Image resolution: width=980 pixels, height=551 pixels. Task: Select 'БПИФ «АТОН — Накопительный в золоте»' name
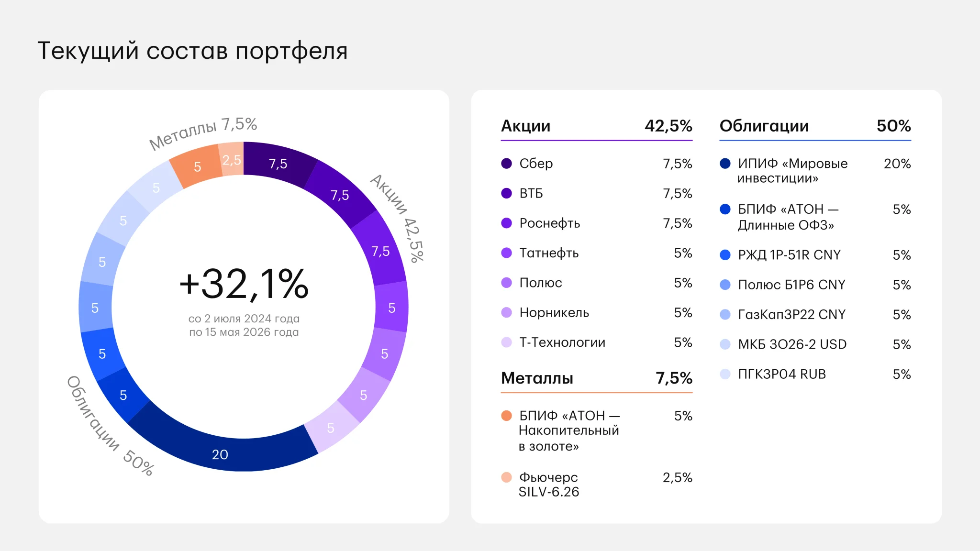point(569,430)
